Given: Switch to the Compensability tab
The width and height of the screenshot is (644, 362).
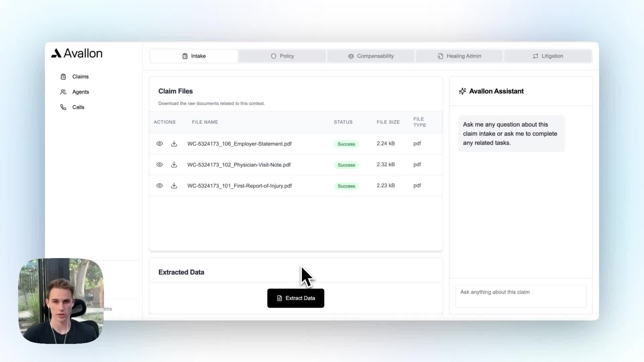Looking at the screenshot, I should point(371,56).
